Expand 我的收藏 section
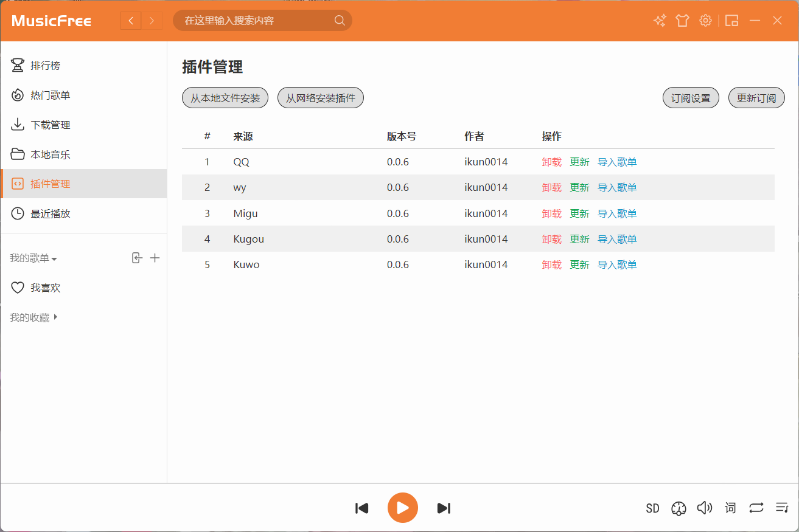The width and height of the screenshot is (799, 532). click(x=33, y=317)
